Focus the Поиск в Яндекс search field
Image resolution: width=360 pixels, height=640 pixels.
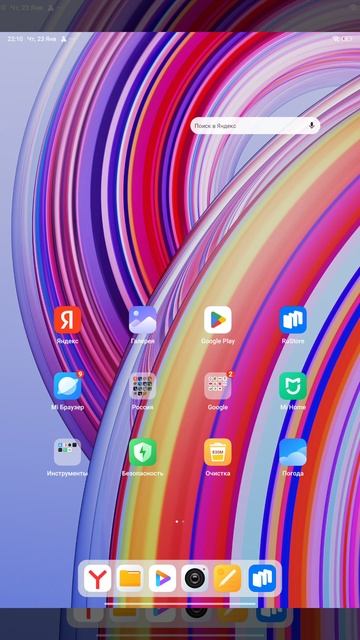pos(255,125)
